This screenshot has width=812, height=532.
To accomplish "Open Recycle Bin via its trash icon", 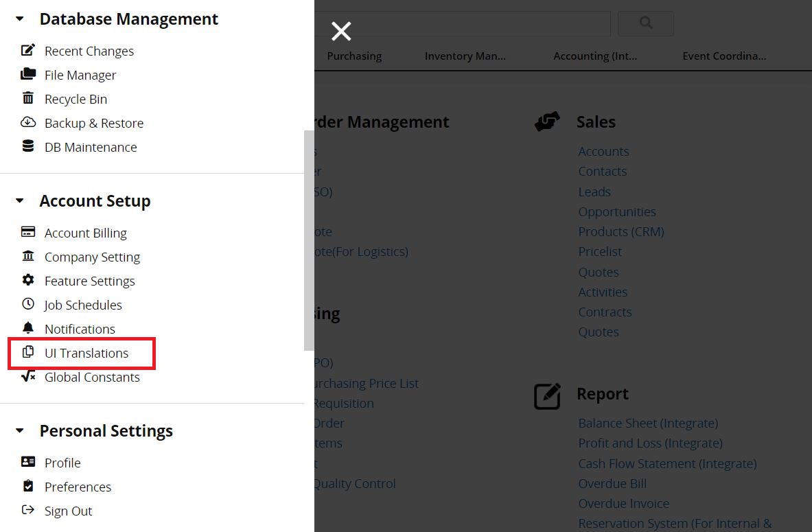I will [x=28, y=98].
